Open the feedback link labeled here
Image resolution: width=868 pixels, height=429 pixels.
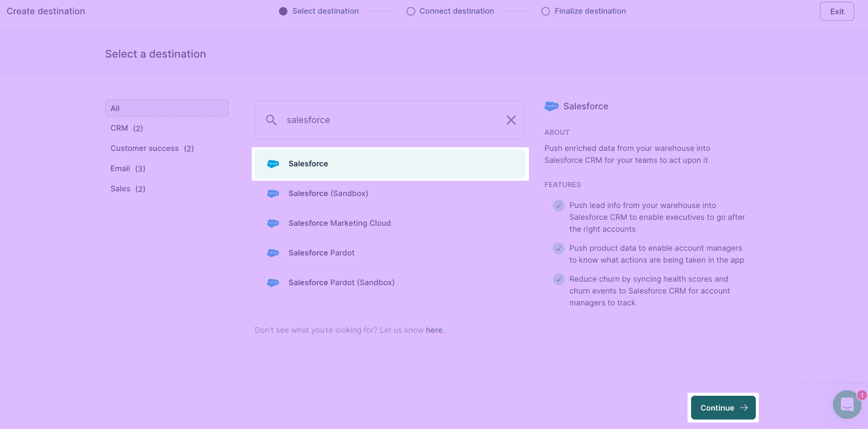pos(435,330)
